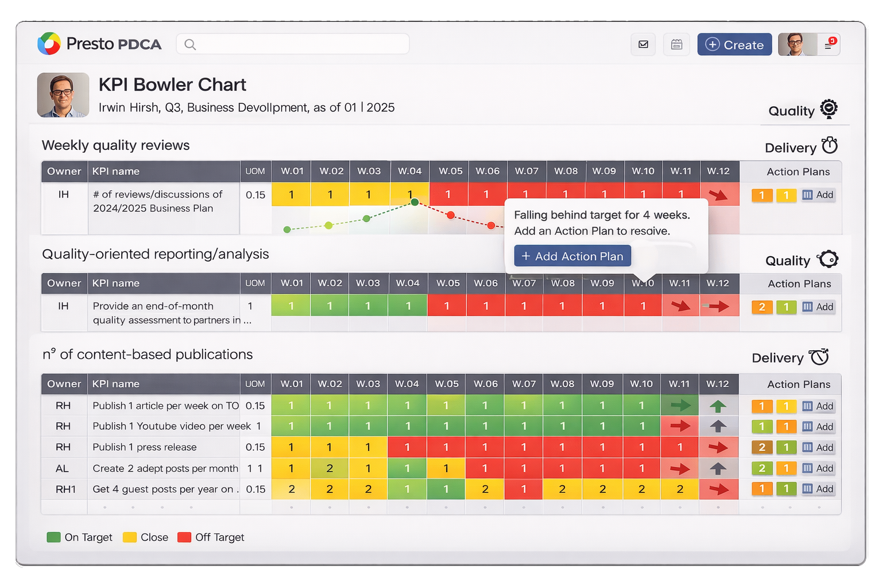Click orange action plan badge 1 in reviews/discussions row

(x=761, y=195)
